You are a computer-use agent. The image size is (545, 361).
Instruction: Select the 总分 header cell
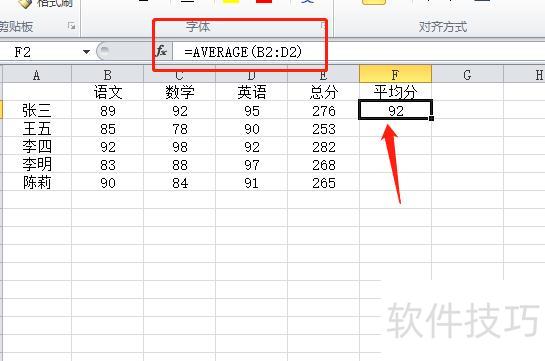(x=323, y=92)
